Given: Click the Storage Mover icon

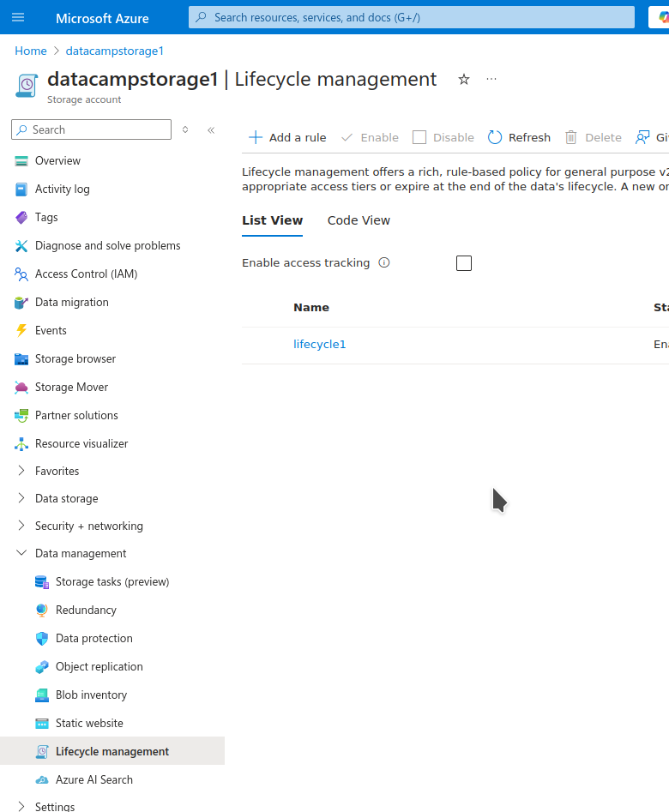Looking at the screenshot, I should tap(21, 388).
